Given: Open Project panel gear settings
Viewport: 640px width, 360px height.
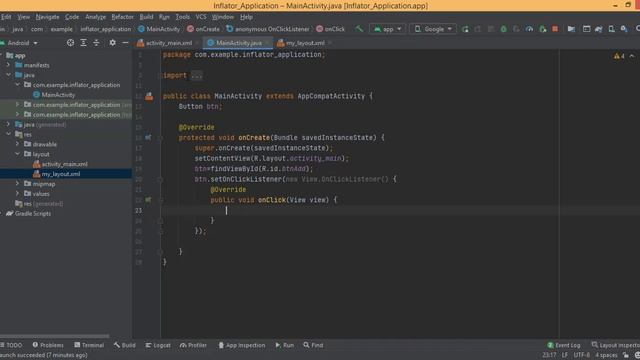Looking at the screenshot, I should [112, 42].
